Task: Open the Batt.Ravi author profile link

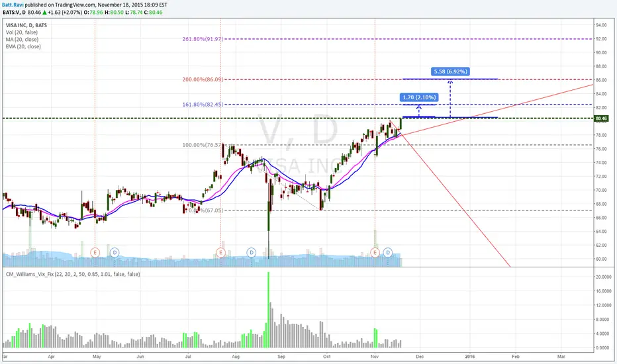Action: click(13, 5)
